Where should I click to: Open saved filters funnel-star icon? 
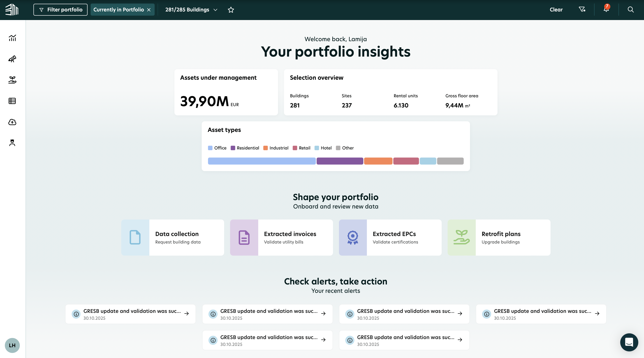[x=582, y=9]
